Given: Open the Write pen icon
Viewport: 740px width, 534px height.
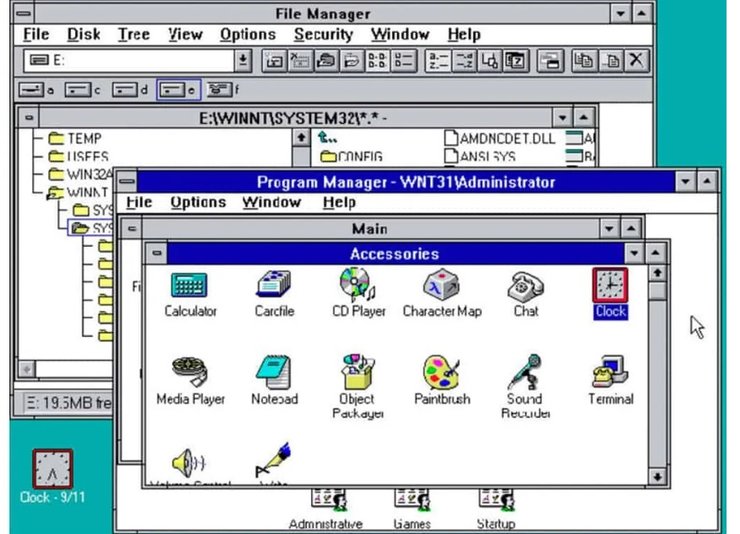Looking at the screenshot, I should [x=273, y=460].
